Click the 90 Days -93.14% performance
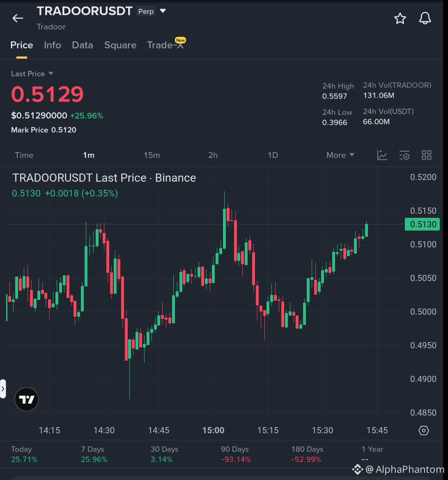Image resolution: width=448 pixels, height=480 pixels. [x=236, y=454]
